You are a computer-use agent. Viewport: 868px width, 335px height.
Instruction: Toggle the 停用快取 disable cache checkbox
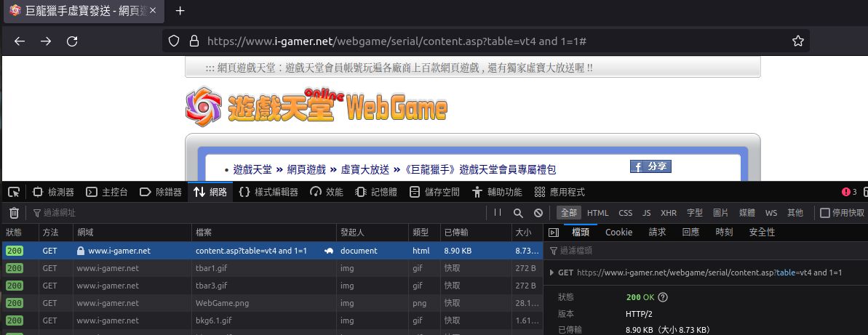coord(825,213)
